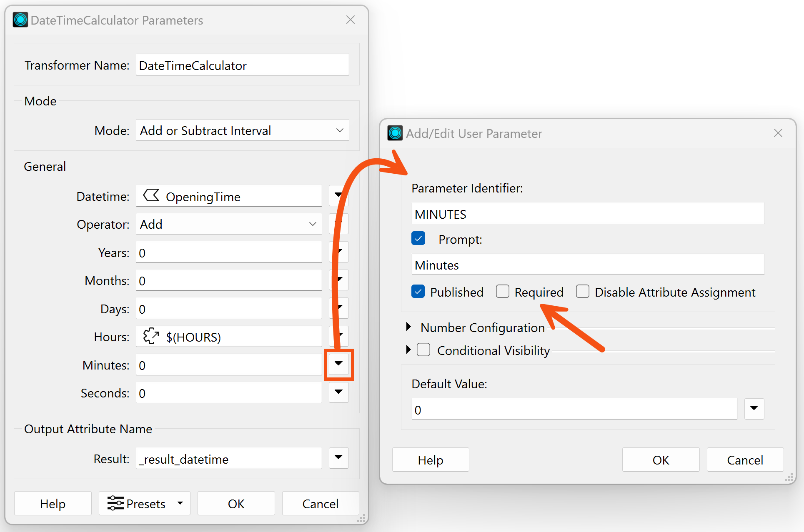Expand the Conditional Visibility section
The width and height of the screenshot is (804, 532).
[408, 350]
